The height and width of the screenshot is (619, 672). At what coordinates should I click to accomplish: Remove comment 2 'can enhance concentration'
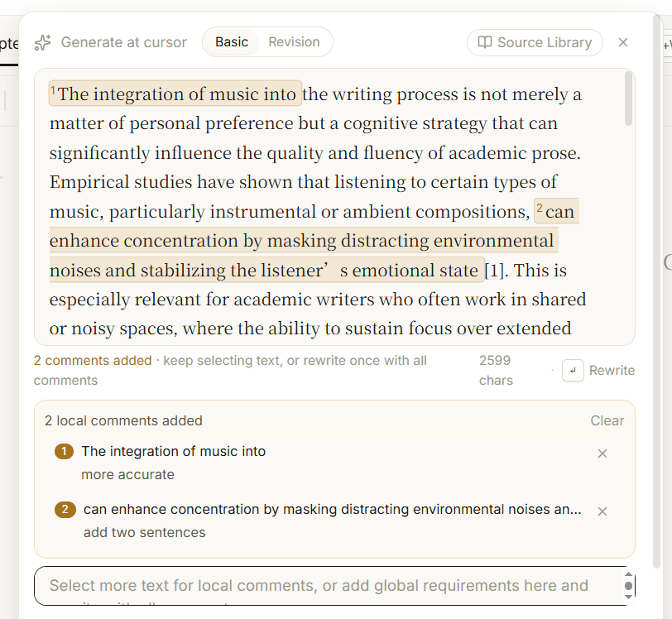tap(602, 511)
